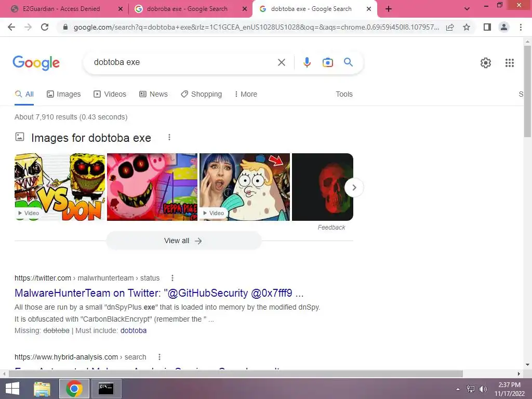Viewport: 532px width, 399px height.
Task: Open the Windows Start menu
Action: coord(12,389)
